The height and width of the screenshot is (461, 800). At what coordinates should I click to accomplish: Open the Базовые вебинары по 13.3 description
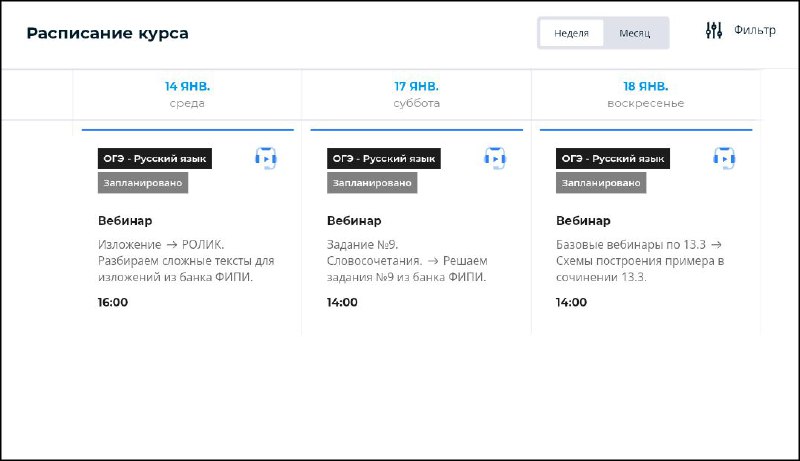[640, 260]
